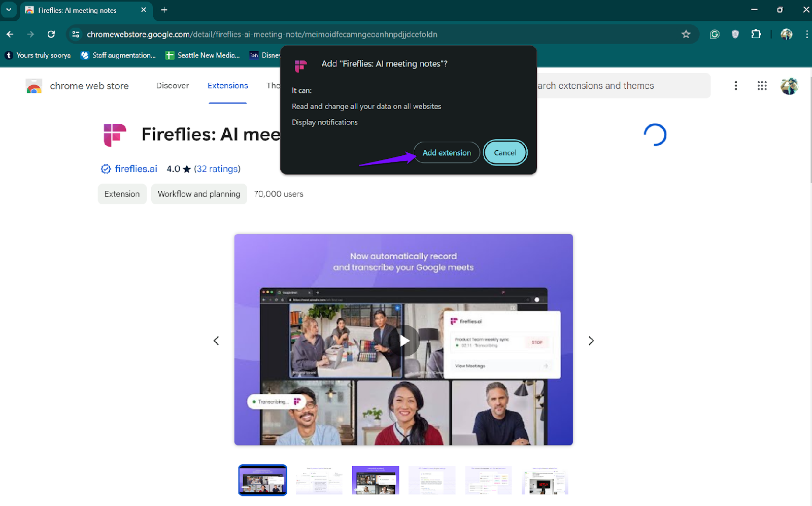Open the Google account avatar on page

click(x=789, y=86)
